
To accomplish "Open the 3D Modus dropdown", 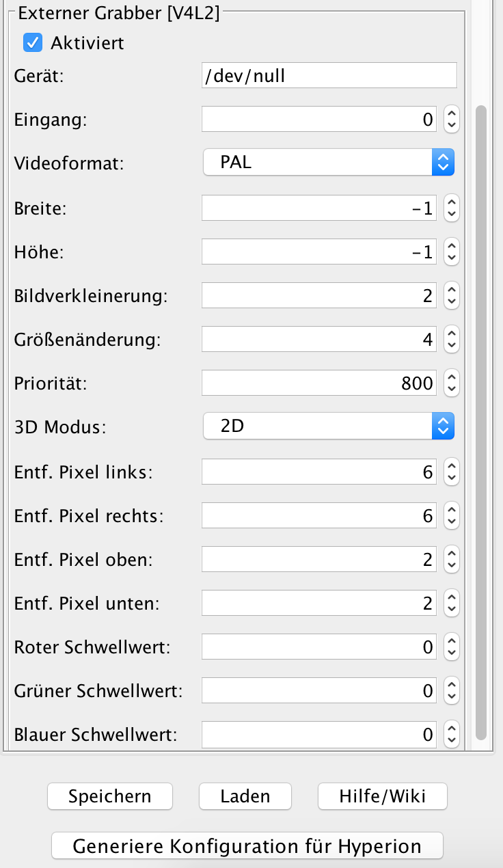I will click(329, 427).
